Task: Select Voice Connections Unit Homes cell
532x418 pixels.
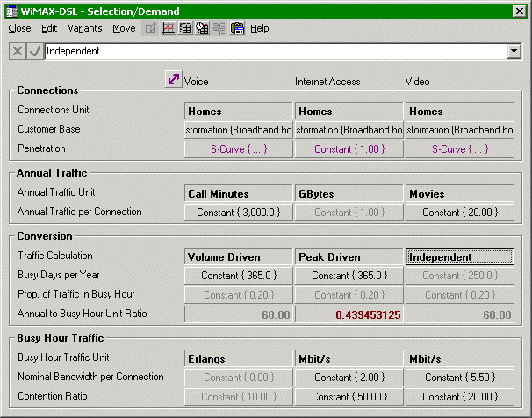Action: tap(238, 112)
